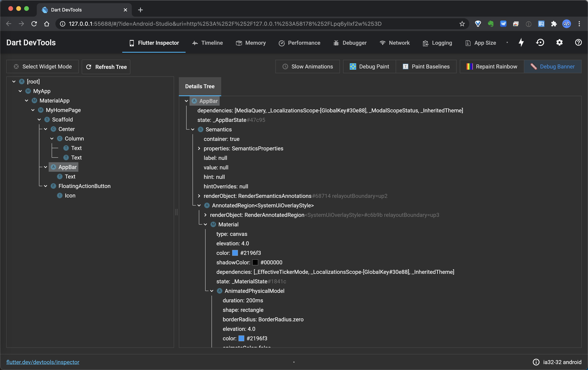Collapse the AnimatedPhysicalModel node chevron
This screenshot has width=588, height=370.
[x=212, y=291]
